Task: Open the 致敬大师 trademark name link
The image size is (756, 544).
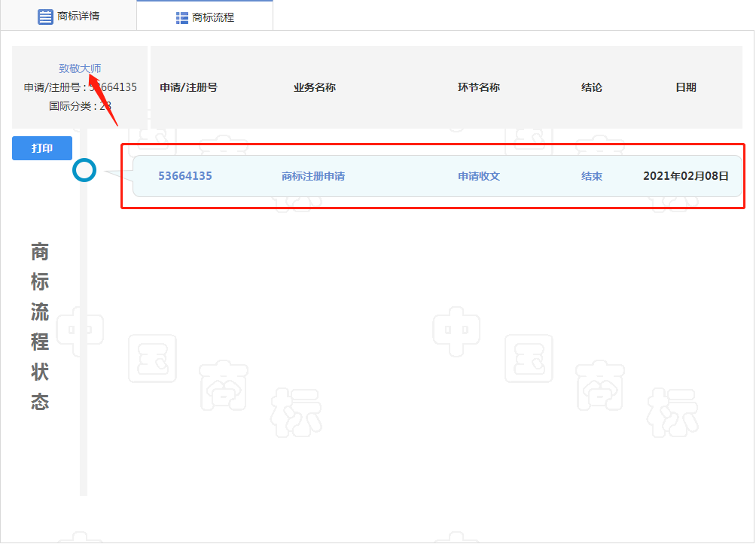Action: (x=80, y=68)
